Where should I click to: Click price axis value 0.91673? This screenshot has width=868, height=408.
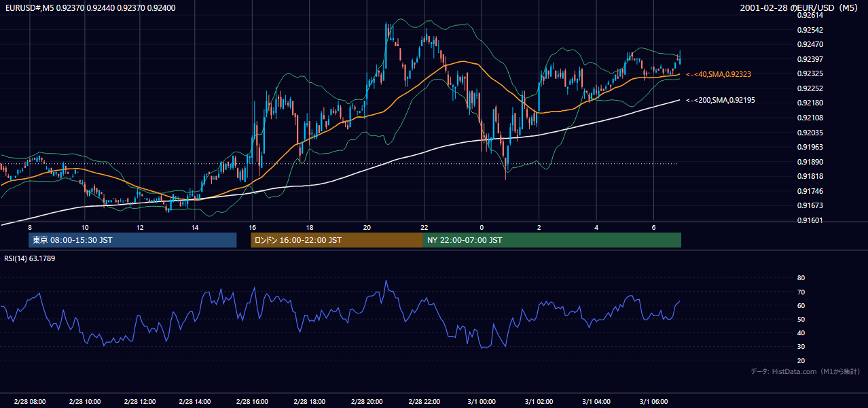pyautogui.click(x=810, y=205)
